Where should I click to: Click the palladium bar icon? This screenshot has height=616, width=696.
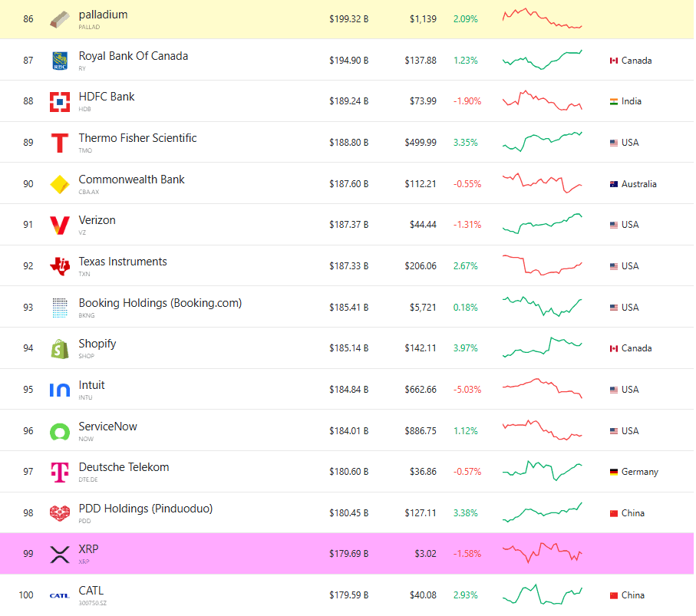tap(59, 19)
